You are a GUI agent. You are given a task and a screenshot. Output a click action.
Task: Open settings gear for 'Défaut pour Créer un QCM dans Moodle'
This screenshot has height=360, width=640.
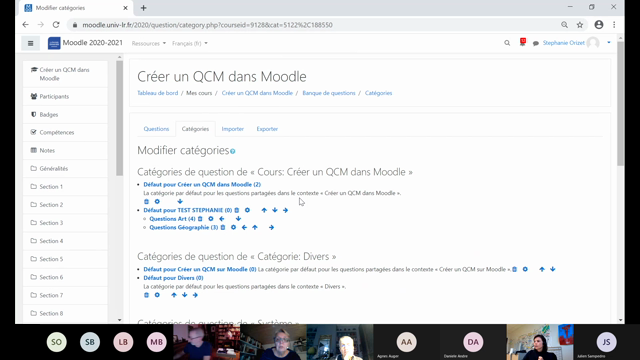click(x=157, y=202)
